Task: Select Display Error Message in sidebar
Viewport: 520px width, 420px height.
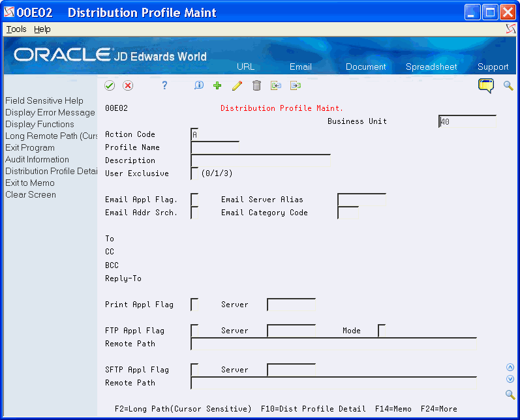Action: 50,112
